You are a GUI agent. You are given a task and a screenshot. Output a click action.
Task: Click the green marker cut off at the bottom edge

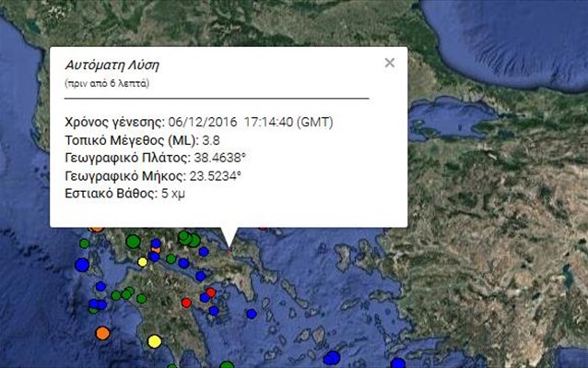(227, 365)
